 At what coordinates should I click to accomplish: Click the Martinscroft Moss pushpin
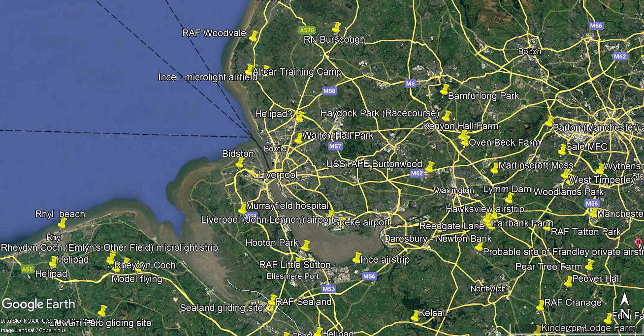494,169
